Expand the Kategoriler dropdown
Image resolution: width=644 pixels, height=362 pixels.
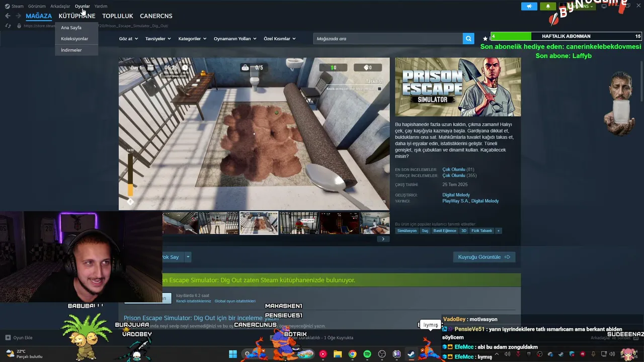(193, 39)
